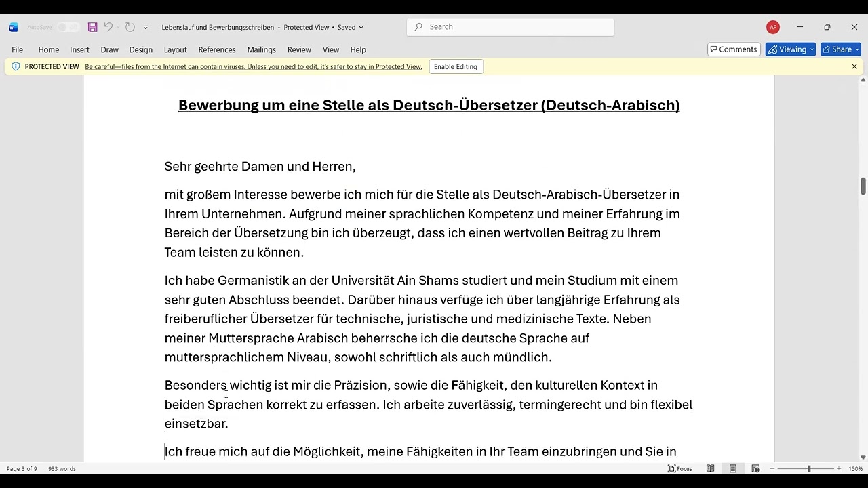The image size is (868, 488).
Task: Toggle the AutoSave switch
Action: [67, 27]
